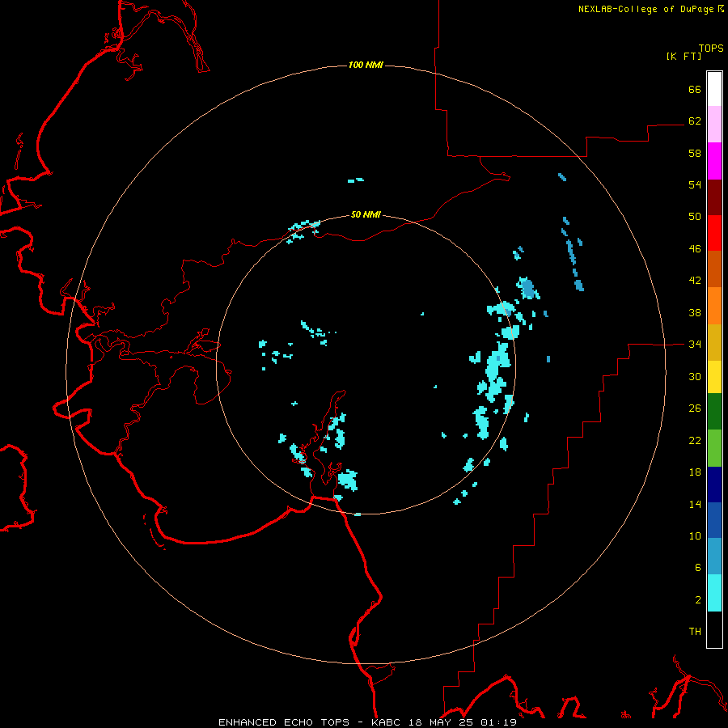The width and height of the screenshot is (728, 728).
Task: Click the "22" legend value
Action: [x=695, y=441]
